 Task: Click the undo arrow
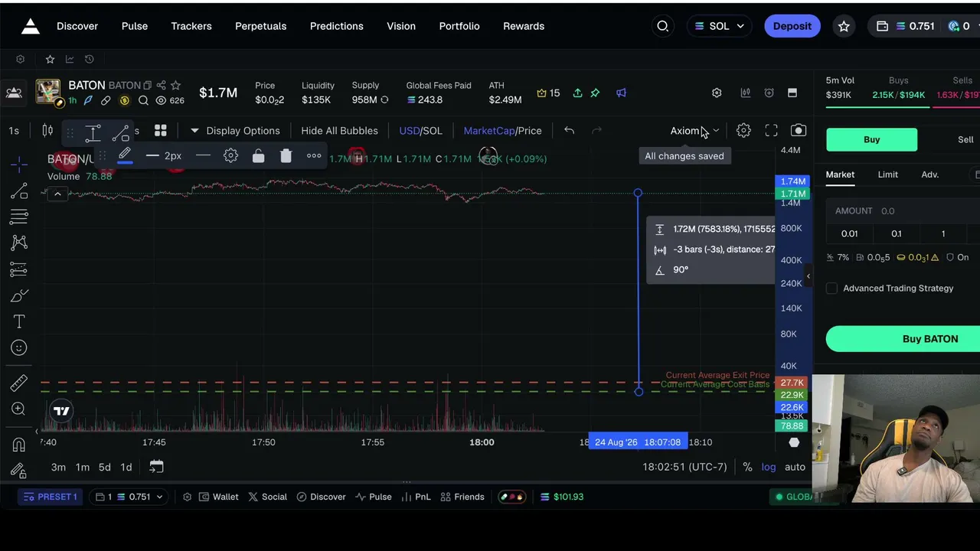[x=569, y=131]
